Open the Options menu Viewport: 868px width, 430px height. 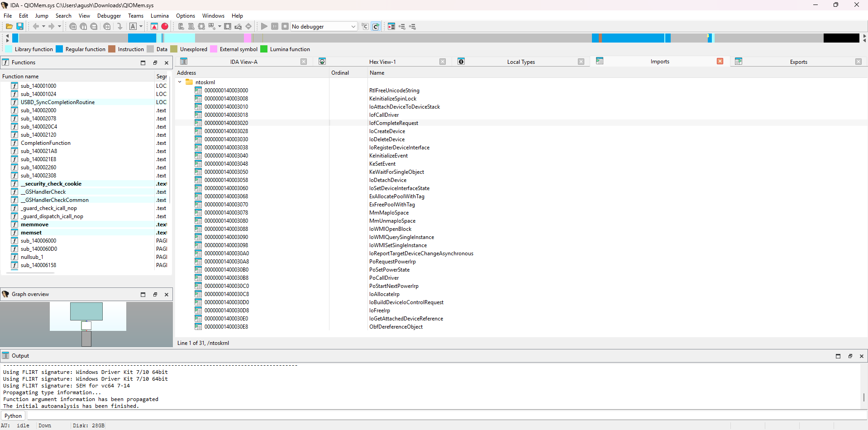pyautogui.click(x=186, y=16)
